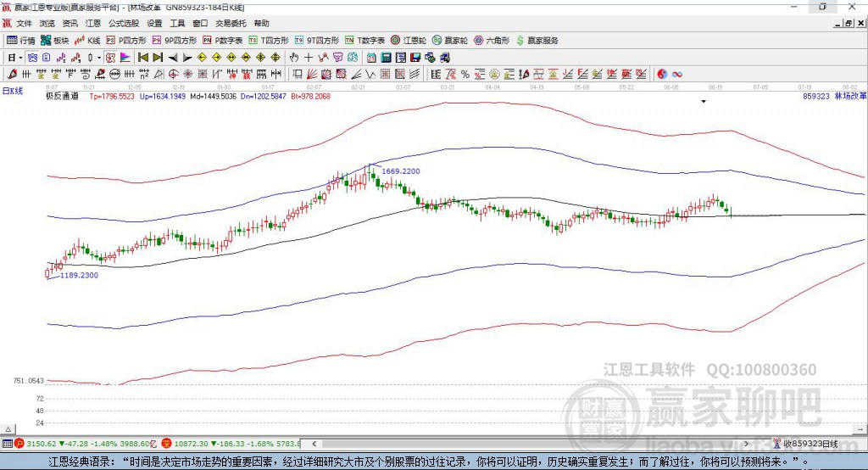The width and height of the screenshot is (868, 470).
Task: Open the 公式选股 menu
Action: point(124,23)
